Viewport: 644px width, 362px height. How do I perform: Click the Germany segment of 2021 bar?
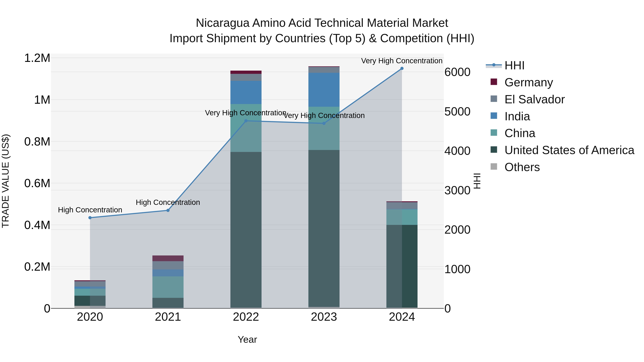click(168, 258)
